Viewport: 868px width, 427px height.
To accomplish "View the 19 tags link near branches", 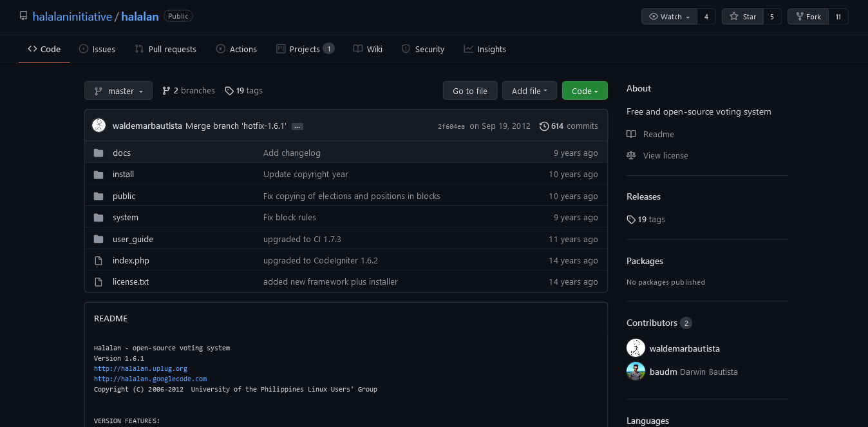I will (x=244, y=91).
